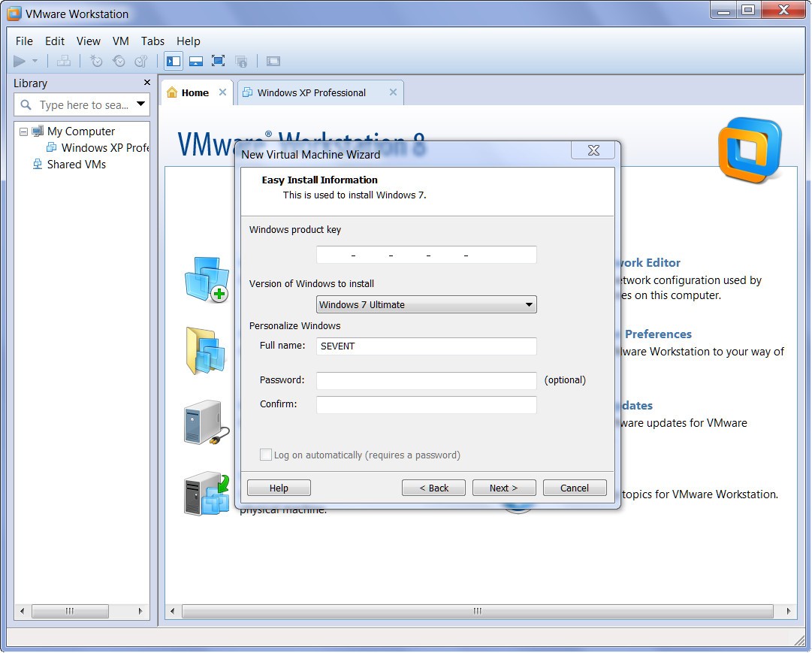Open the Help menu
This screenshot has height=653, width=812.
point(188,41)
